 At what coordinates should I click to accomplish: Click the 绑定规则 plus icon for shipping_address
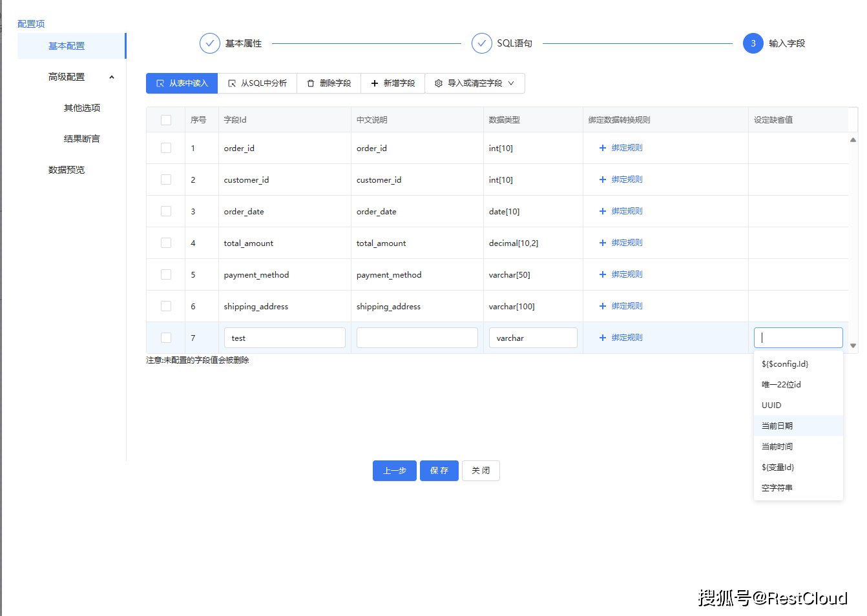(602, 305)
